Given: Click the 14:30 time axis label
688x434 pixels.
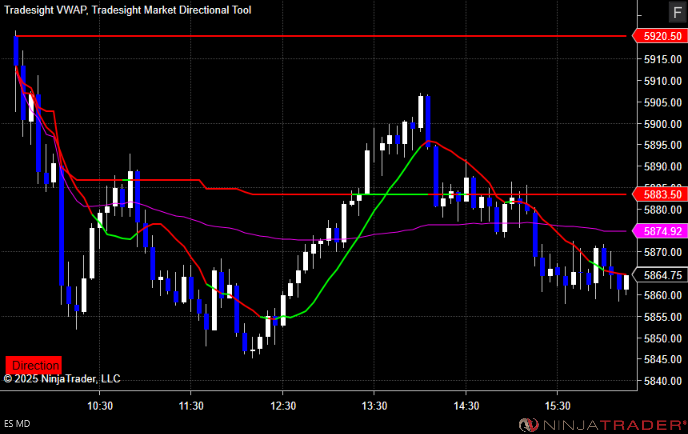Looking at the screenshot, I should click(466, 406).
